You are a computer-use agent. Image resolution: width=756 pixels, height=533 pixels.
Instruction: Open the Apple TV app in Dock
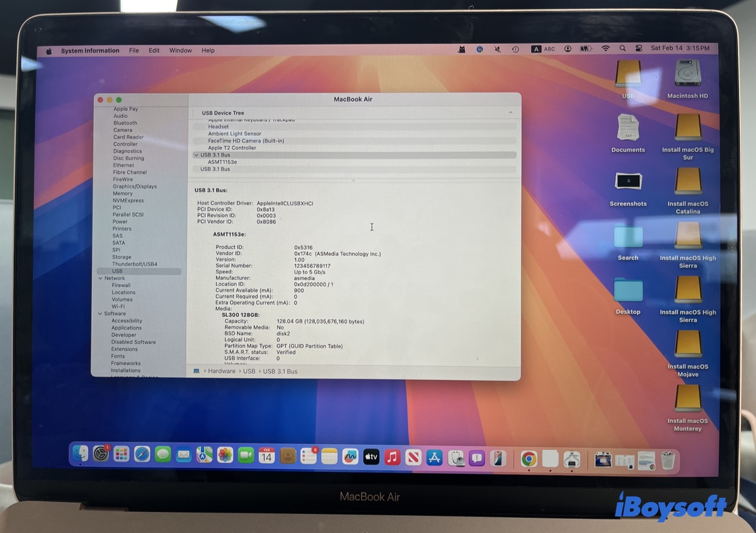(x=371, y=457)
